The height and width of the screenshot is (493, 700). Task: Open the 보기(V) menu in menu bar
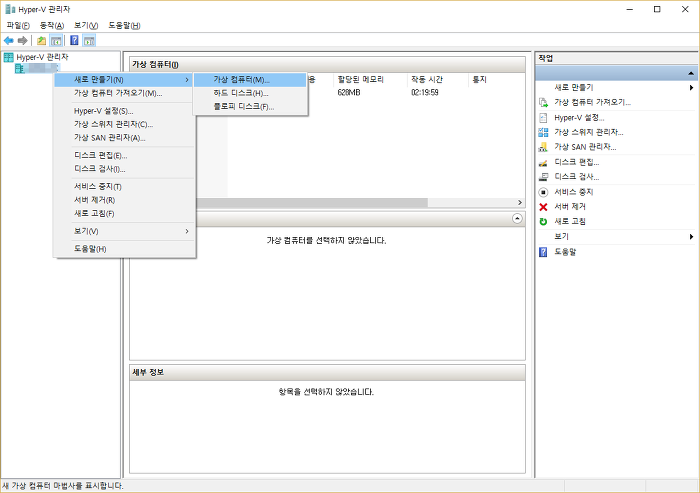point(86,25)
